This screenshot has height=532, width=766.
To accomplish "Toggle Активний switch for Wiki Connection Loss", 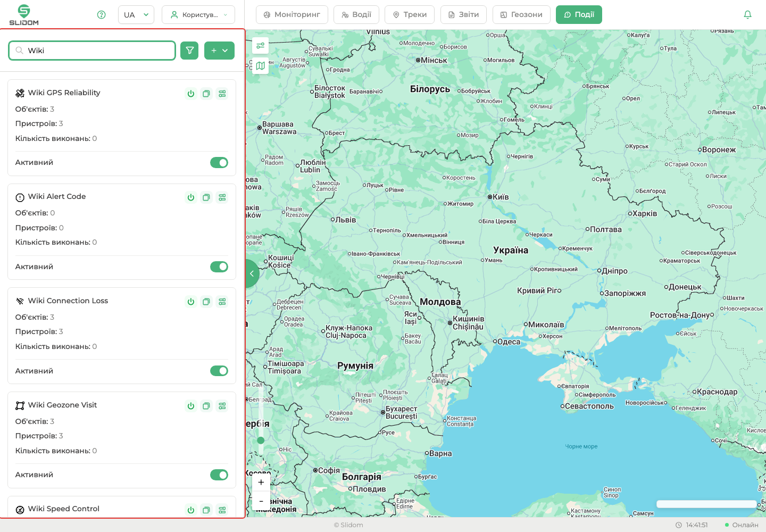I will pos(219,371).
